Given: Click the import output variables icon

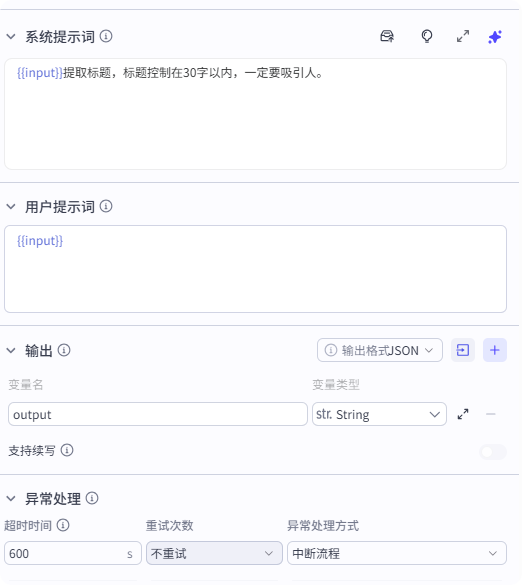Looking at the screenshot, I should point(463,350).
